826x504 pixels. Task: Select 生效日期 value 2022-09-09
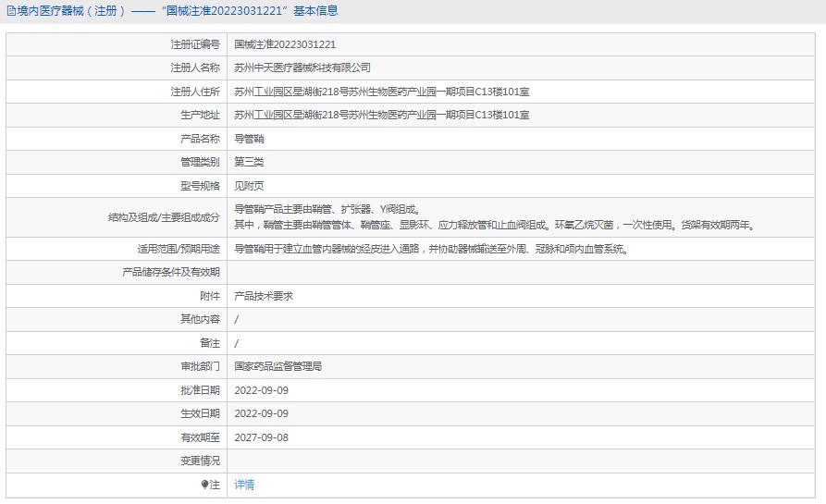pyautogui.click(x=261, y=413)
